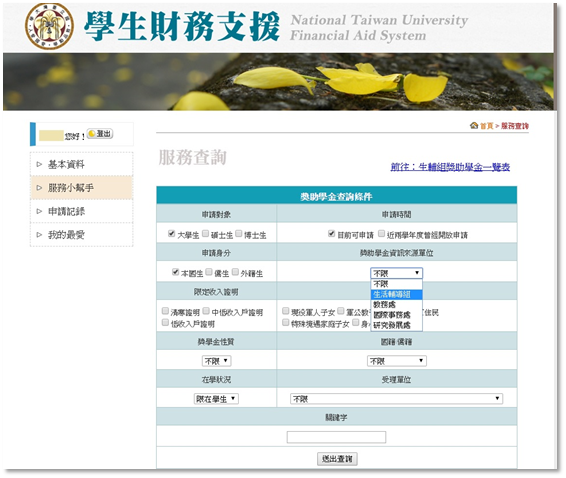Select 教務處 in the dropdown list
The width and height of the screenshot is (566, 478).
tap(396, 304)
